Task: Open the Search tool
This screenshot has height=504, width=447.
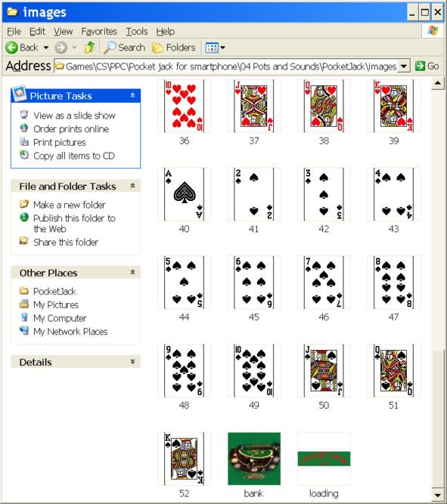Action: (124, 48)
